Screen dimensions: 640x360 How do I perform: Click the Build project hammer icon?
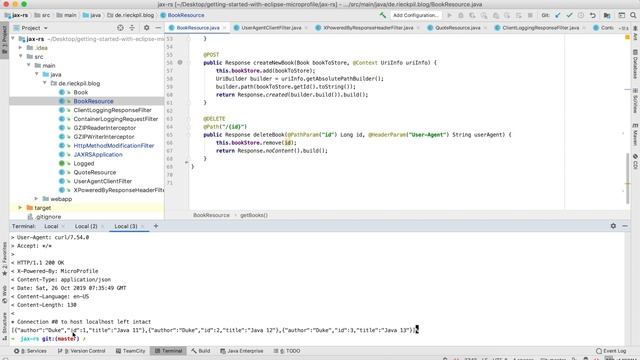tap(382, 15)
